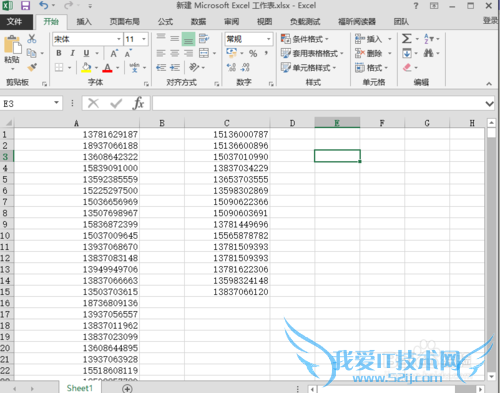Toggle wrap text icon
Image resolution: width=500 pixels, height=393 pixels.
(x=204, y=39)
